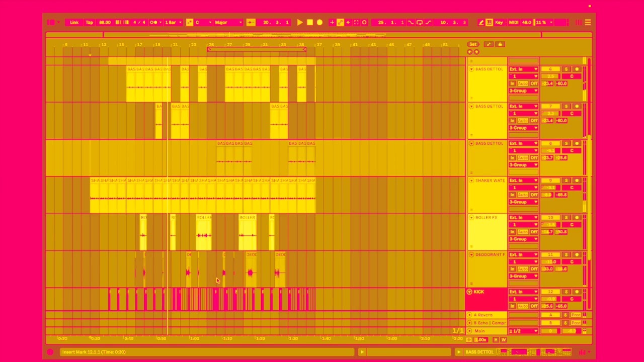The height and width of the screenshot is (362, 644).
Task: Toggle the Punch-In switch icon
Action: (411, 22)
